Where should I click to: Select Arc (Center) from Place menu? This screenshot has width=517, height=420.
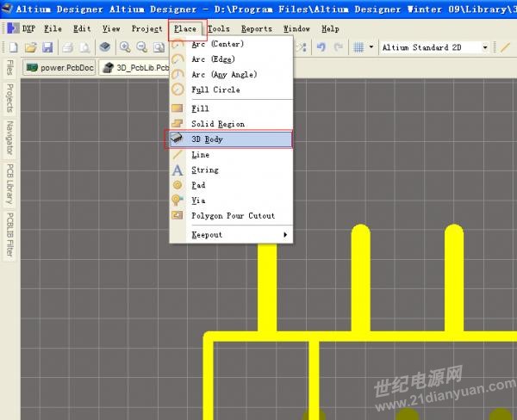[231, 44]
